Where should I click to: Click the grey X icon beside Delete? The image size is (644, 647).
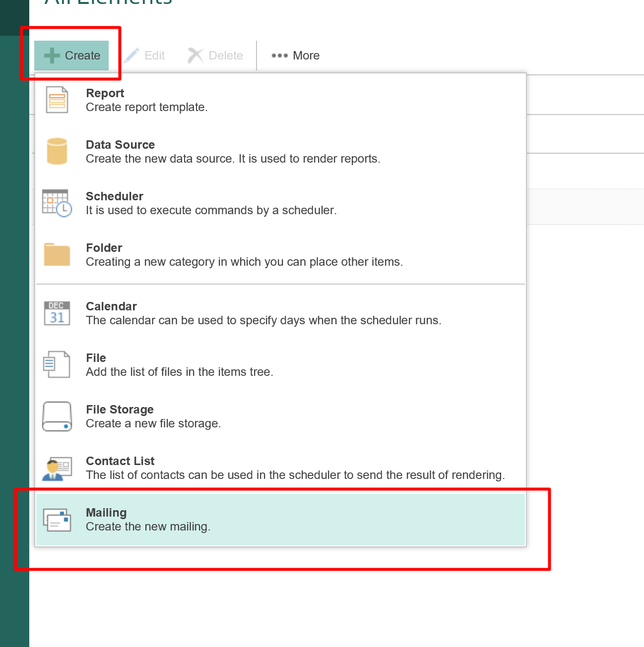click(195, 56)
